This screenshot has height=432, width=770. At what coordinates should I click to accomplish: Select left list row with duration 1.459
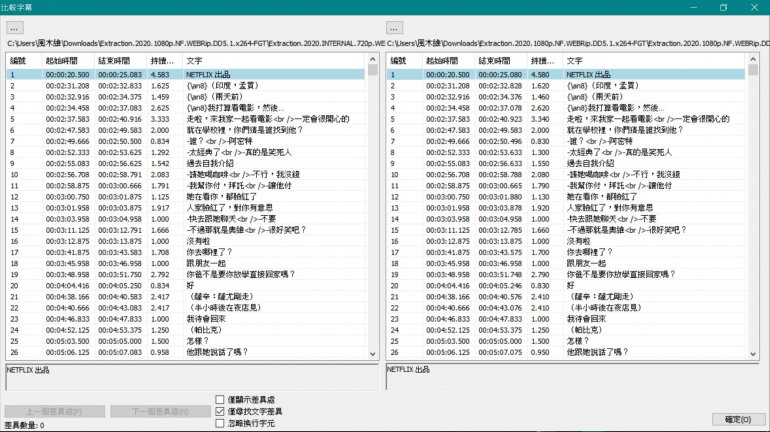186,97
